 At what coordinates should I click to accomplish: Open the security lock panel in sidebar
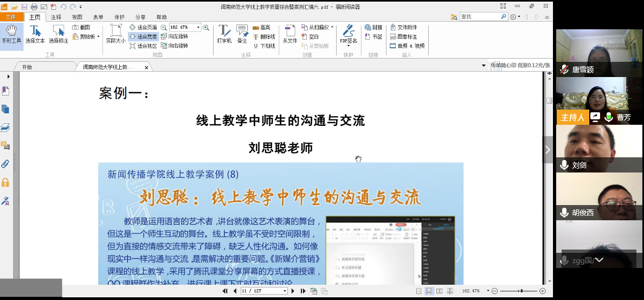(5, 182)
